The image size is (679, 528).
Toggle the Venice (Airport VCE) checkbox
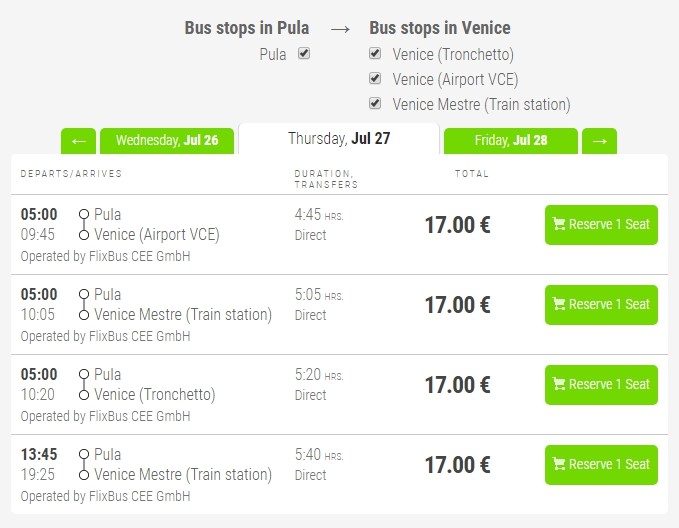tap(375, 79)
